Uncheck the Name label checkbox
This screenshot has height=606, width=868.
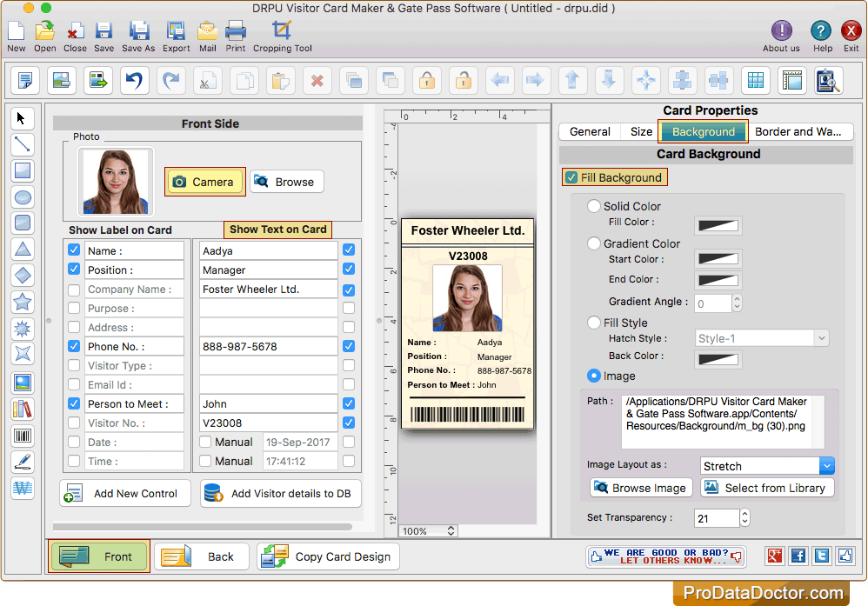[x=74, y=250]
